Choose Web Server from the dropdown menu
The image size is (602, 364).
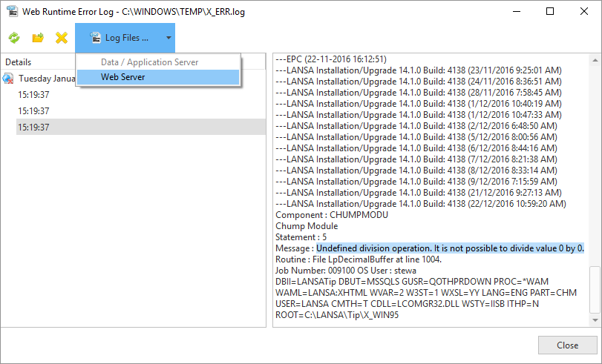(123, 77)
